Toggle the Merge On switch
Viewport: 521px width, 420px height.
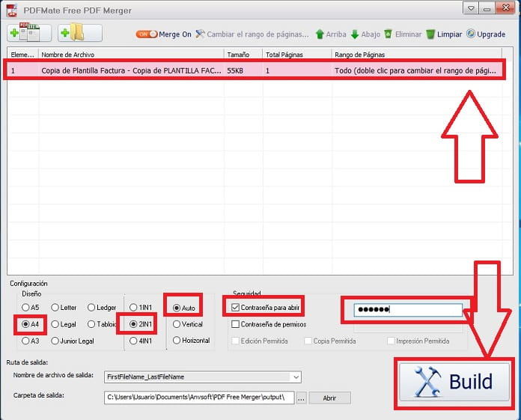pos(146,34)
